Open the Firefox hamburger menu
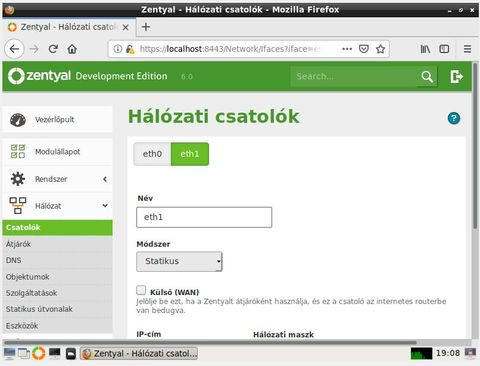480x366 pixels. (x=467, y=49)
